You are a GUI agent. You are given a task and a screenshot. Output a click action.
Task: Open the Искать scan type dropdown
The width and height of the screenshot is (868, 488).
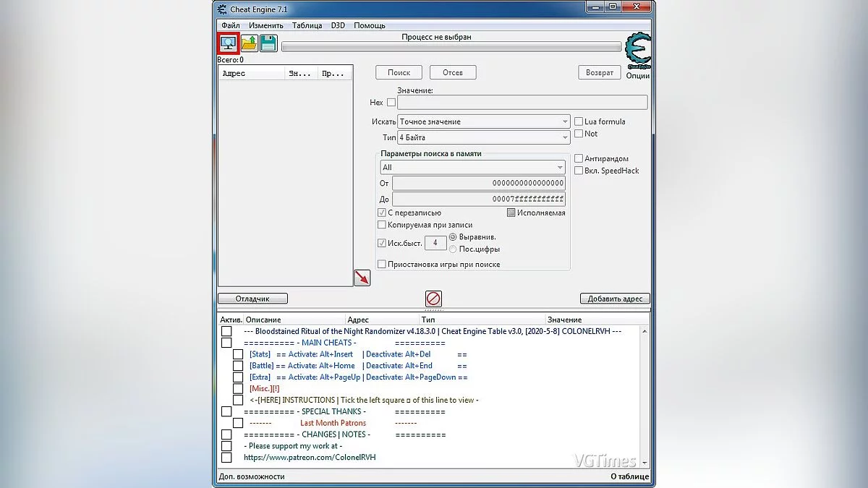[x=484, y=121]
